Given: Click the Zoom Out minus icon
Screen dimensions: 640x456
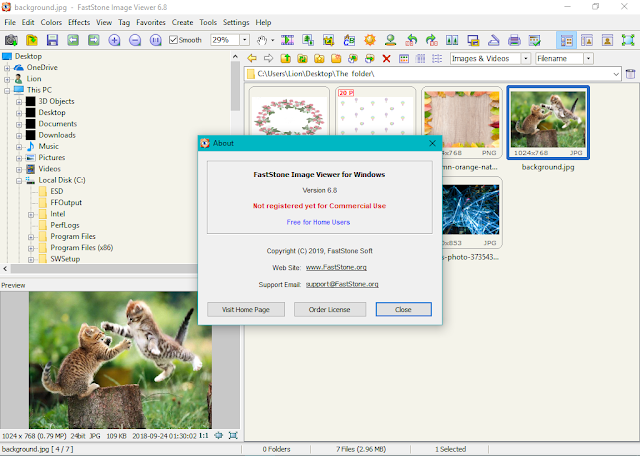Looking at the screenshot, I should 135,40.
